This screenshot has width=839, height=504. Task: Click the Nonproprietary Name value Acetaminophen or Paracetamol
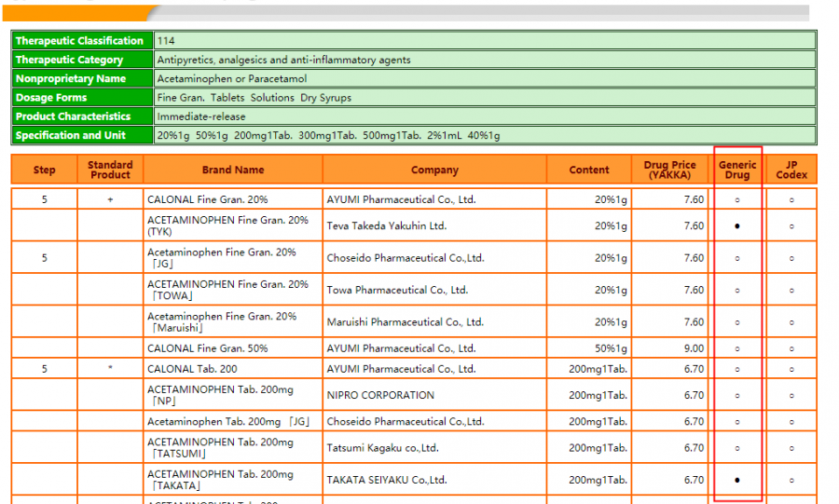[232, 79]
